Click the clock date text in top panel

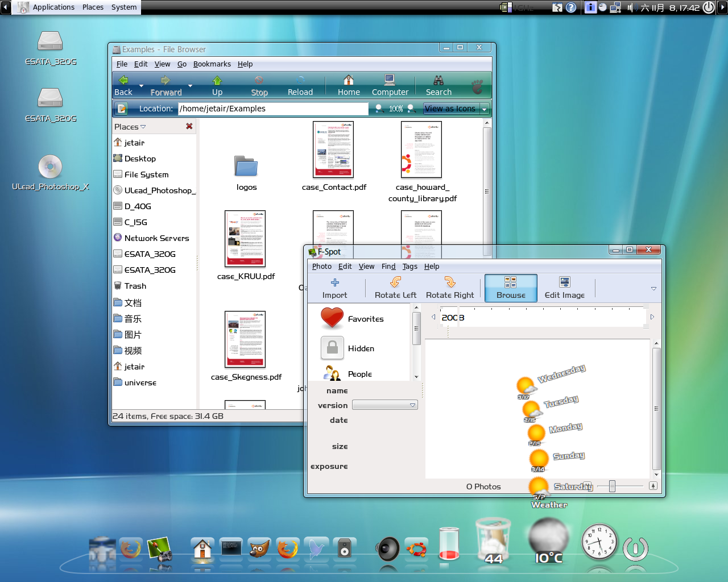click(670, 7)
